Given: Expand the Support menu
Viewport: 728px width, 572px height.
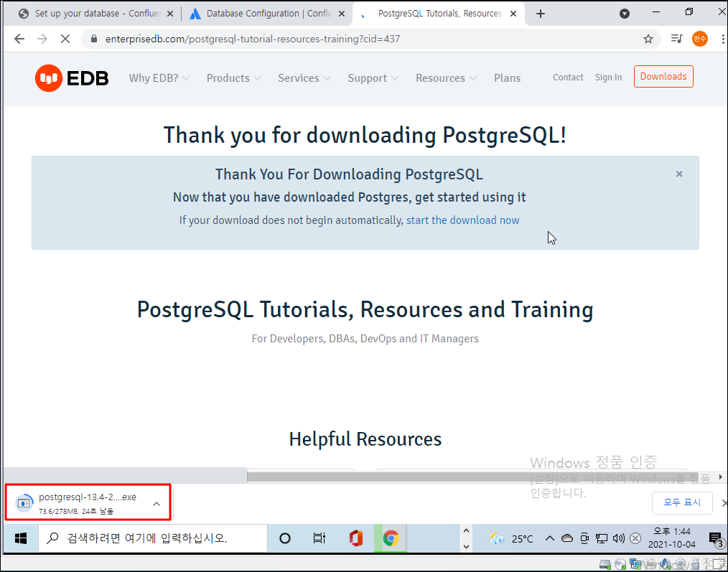Looking at the screenshot, I should [373, 78].
